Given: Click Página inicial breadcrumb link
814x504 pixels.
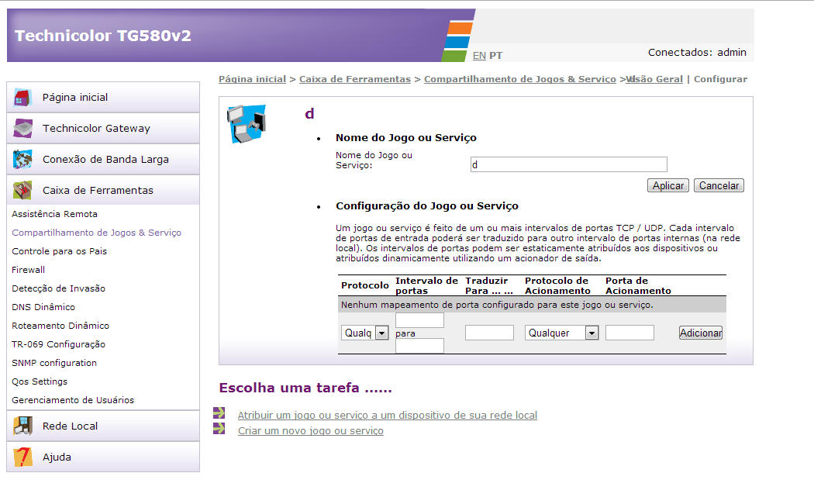Looking at the screenshot, I should point(252,79).
